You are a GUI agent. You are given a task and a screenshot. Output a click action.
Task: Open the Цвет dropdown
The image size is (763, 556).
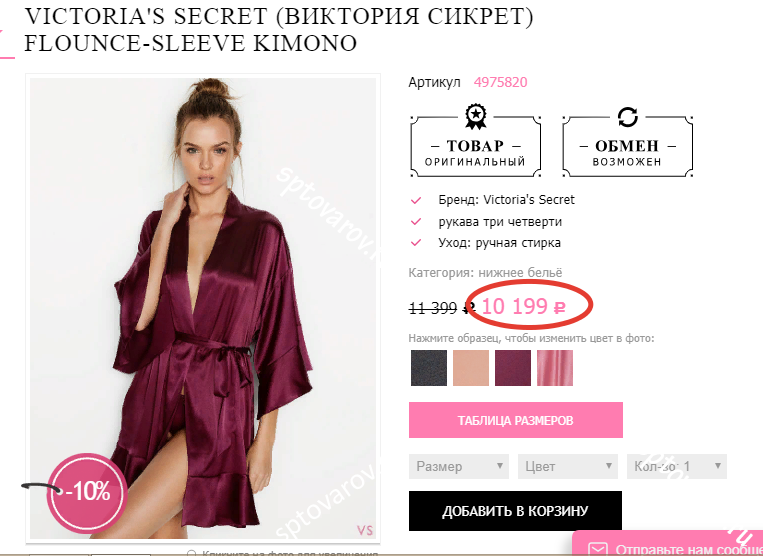(x=568, y=466)
